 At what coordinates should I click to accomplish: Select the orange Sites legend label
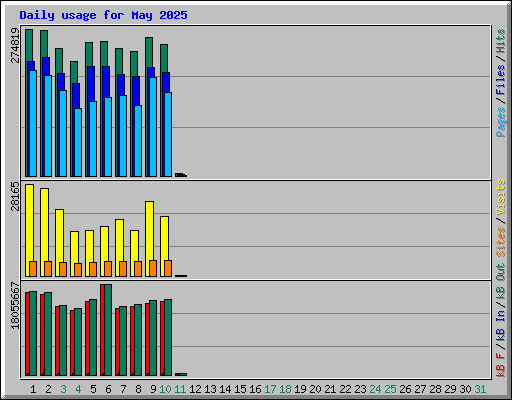click(x=500, y=242)
